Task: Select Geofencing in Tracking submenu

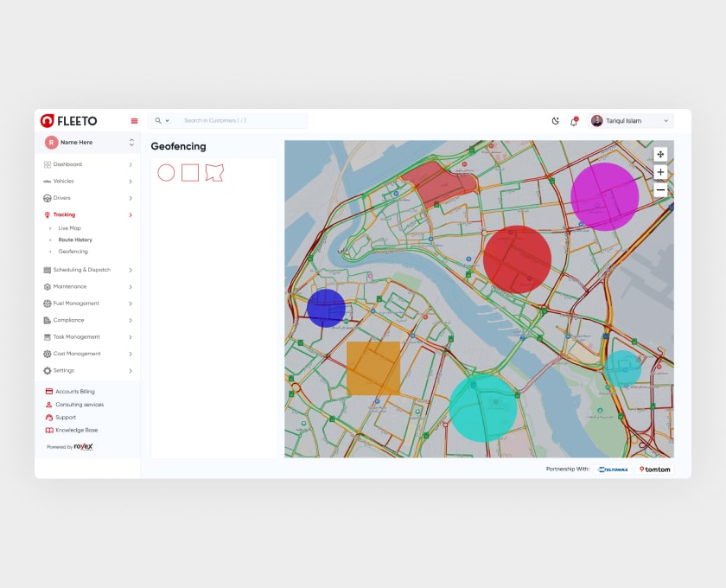Action: tap(73, 252)
